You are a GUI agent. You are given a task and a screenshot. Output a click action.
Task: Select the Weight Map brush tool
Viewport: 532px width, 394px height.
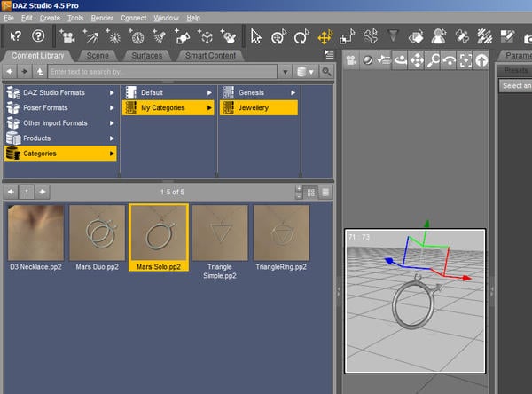484,36
